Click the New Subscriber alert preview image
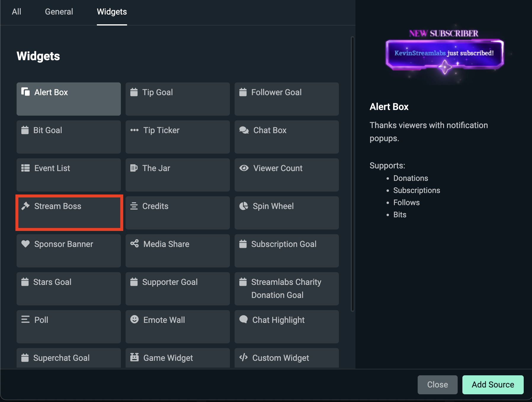532x402 pixels. pyautogui.click(x=444, y=53)
